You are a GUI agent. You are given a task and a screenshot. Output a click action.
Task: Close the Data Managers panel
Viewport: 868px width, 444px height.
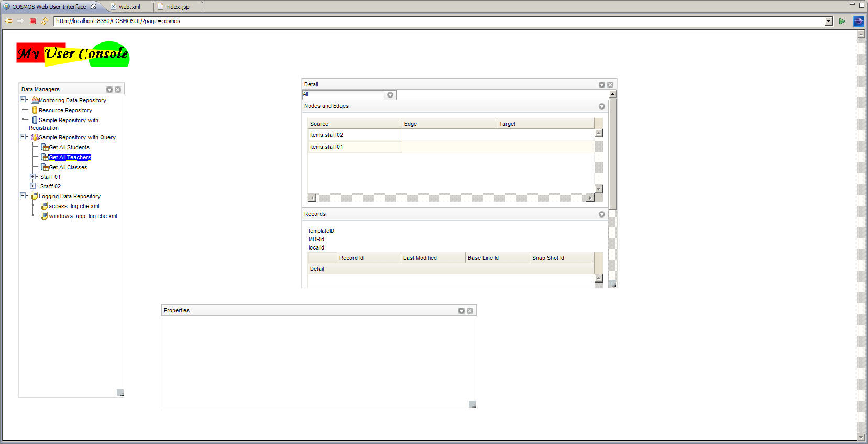click(x=118, y=90)
